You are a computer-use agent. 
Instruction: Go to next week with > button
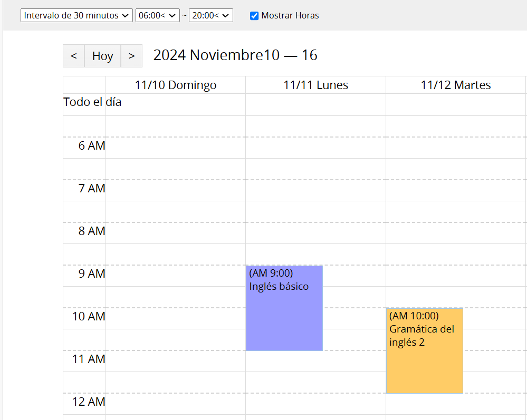pos(131,56)
